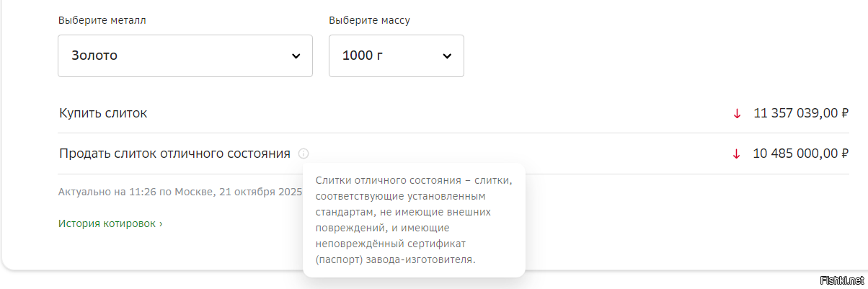This screenshot has width=868, height=289.
Task: Expand the metal selector via its chevron arrow
Action: [296, 56]
